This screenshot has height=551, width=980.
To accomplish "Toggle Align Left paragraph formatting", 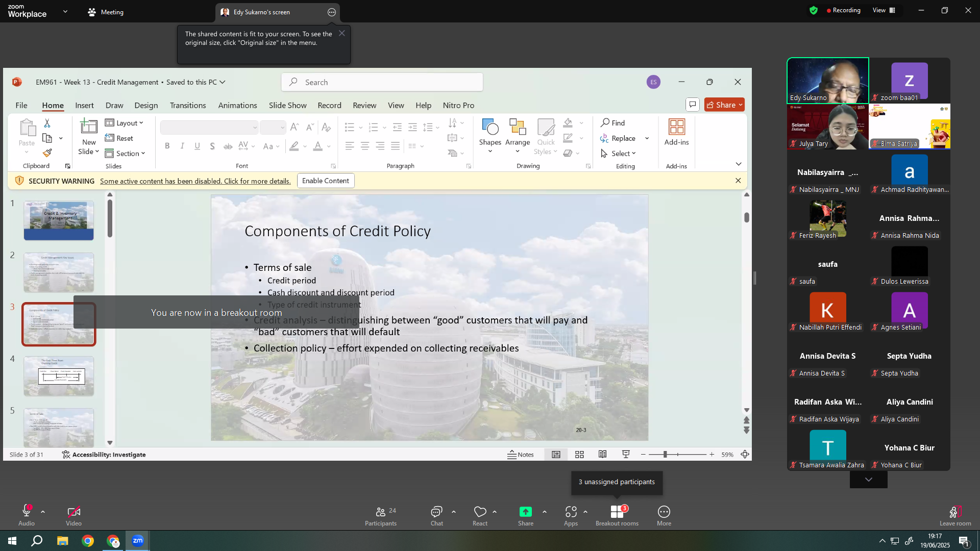I will tap(350, 146).
